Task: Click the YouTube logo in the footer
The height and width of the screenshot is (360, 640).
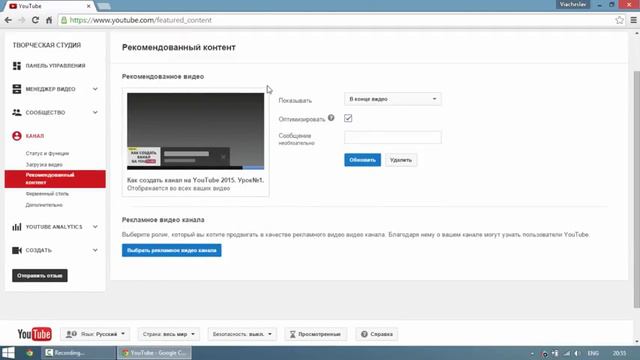Action: tap(35, 334)
